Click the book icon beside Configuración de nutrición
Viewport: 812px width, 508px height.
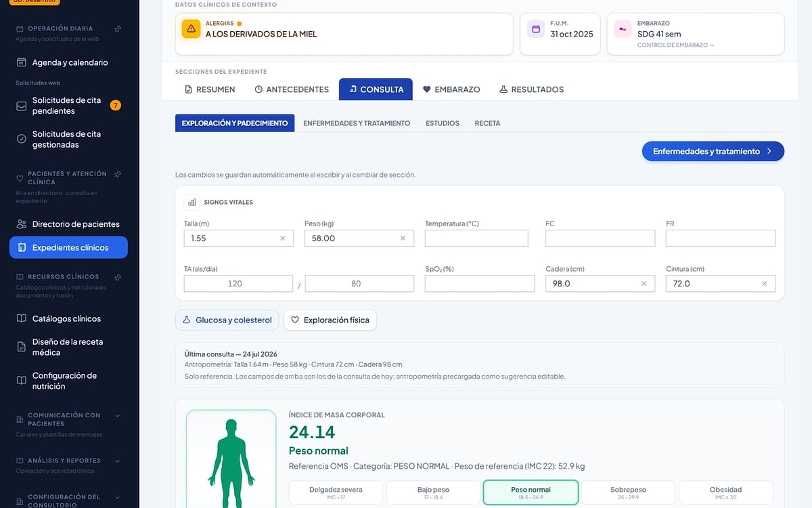(x=22, y=381)
